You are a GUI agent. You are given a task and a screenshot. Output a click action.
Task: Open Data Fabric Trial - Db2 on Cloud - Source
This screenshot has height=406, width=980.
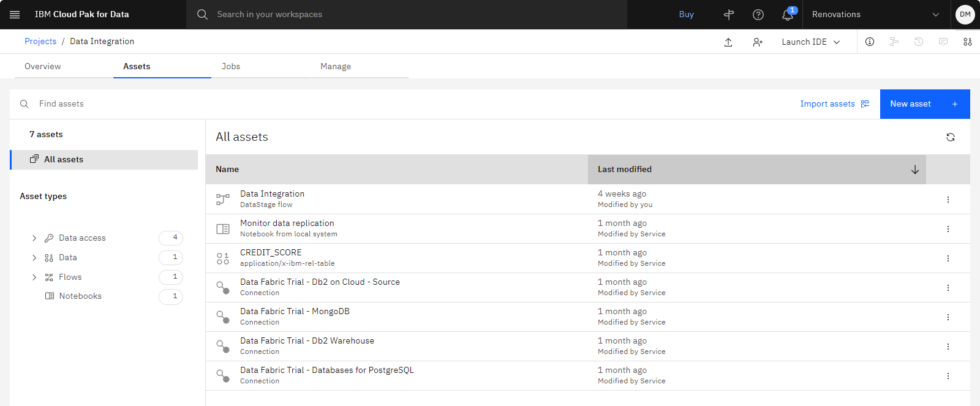tap(320, 282)
